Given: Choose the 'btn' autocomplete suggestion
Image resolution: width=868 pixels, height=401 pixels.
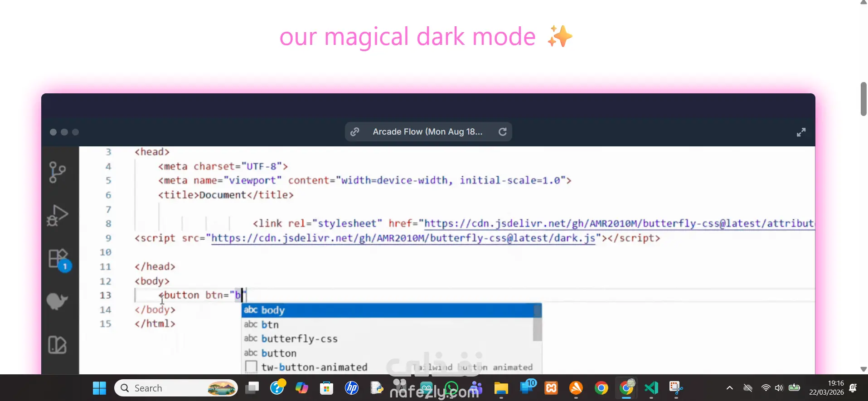Looking at the screenshot, I should (x=388, y=324).
